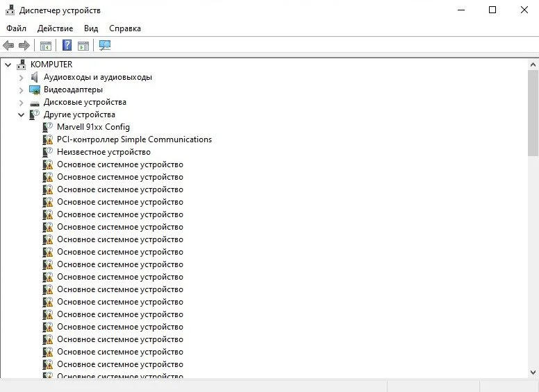Collapse the Другие устройства category
This screenshot has height=392, width=539.
22,115
